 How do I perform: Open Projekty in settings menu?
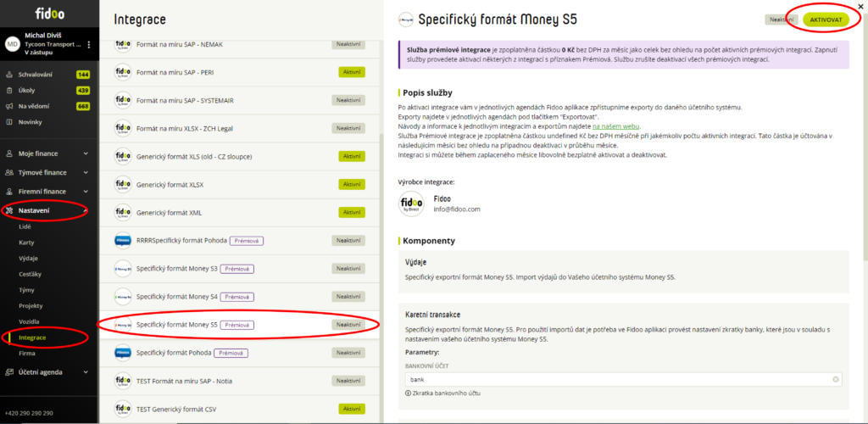31,305
